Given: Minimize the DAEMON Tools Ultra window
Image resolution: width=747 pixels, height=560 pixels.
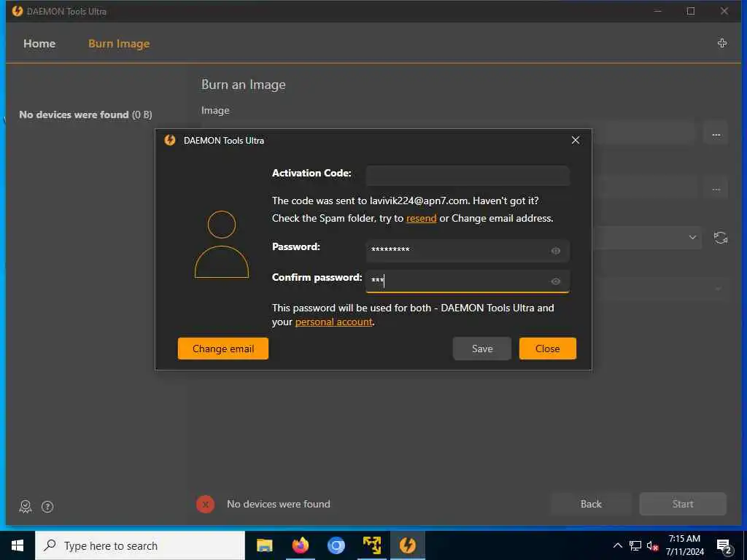Looking at the screenshot, I should click(x=658, y=11).
